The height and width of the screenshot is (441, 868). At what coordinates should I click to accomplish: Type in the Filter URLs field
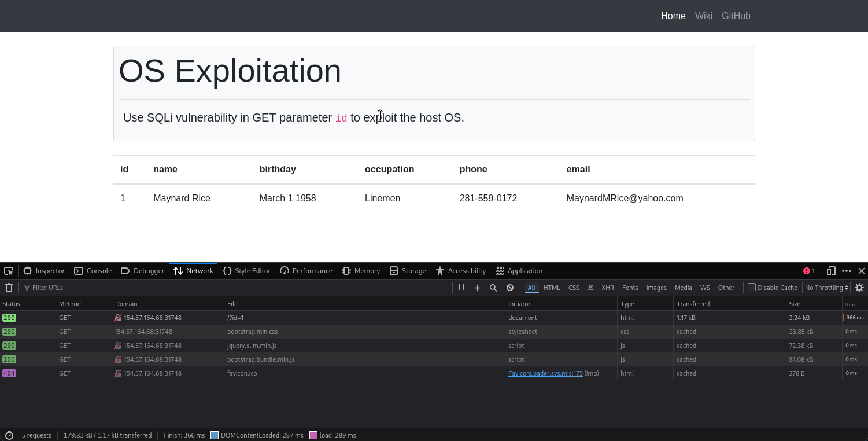231,288
